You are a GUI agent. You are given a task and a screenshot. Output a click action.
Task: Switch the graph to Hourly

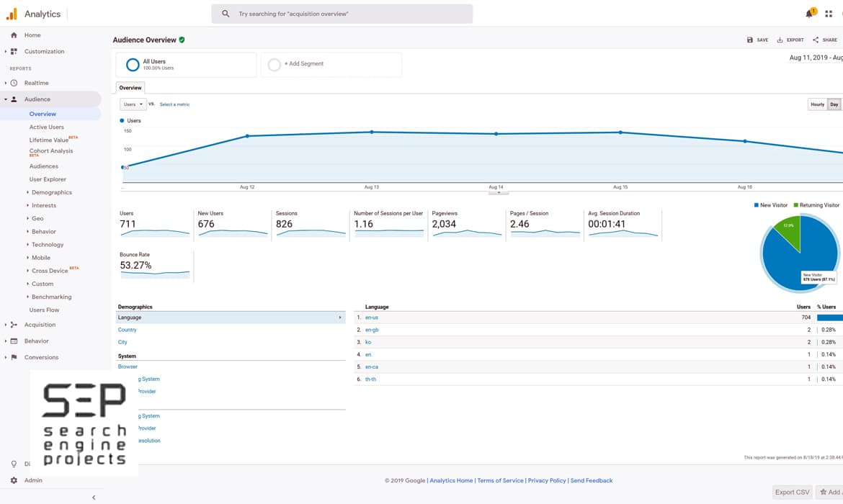click(817, 104)
